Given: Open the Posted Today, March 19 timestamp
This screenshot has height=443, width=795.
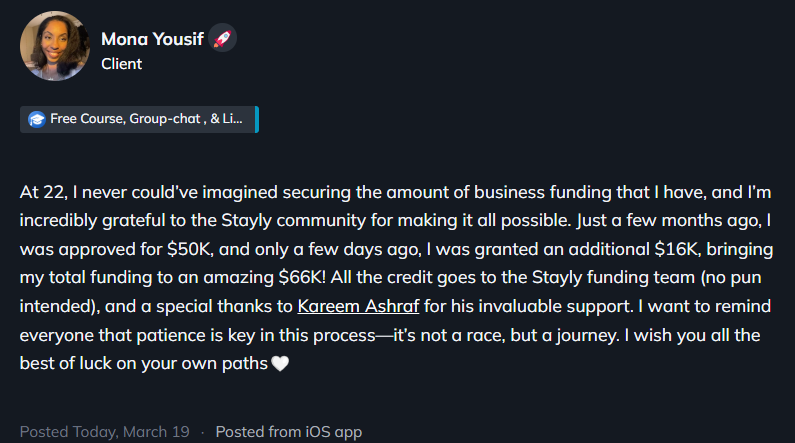Looking at the screenshot, I should coord(105,432).
